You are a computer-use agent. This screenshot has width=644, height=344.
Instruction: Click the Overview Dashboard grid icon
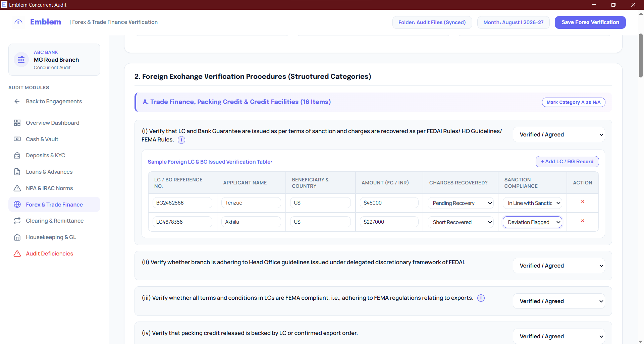pyautogui.click(x=17, y=123)
